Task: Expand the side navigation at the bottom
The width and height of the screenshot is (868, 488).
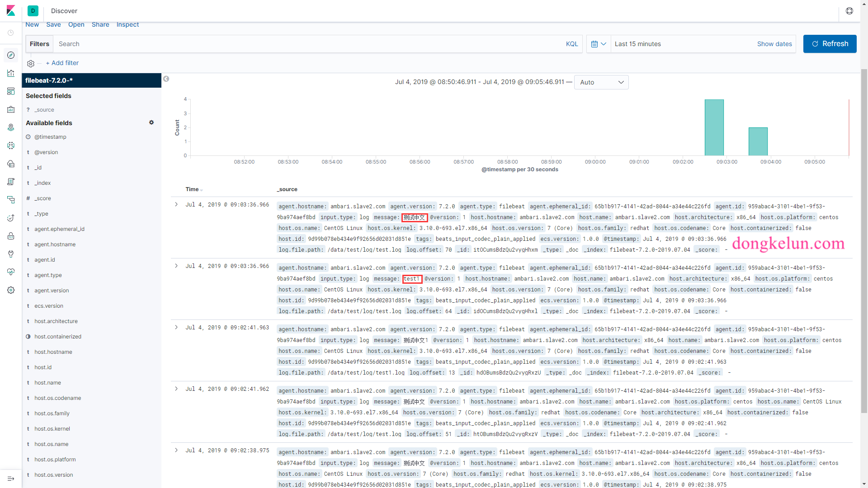Action: pyautogui.click(x=11, y=479)
